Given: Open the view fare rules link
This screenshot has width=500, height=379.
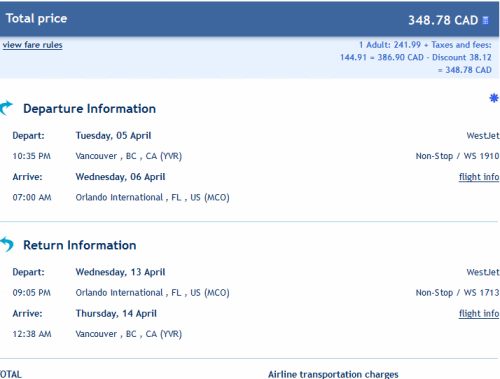Looking at the screenshot, I should point(32,45).
